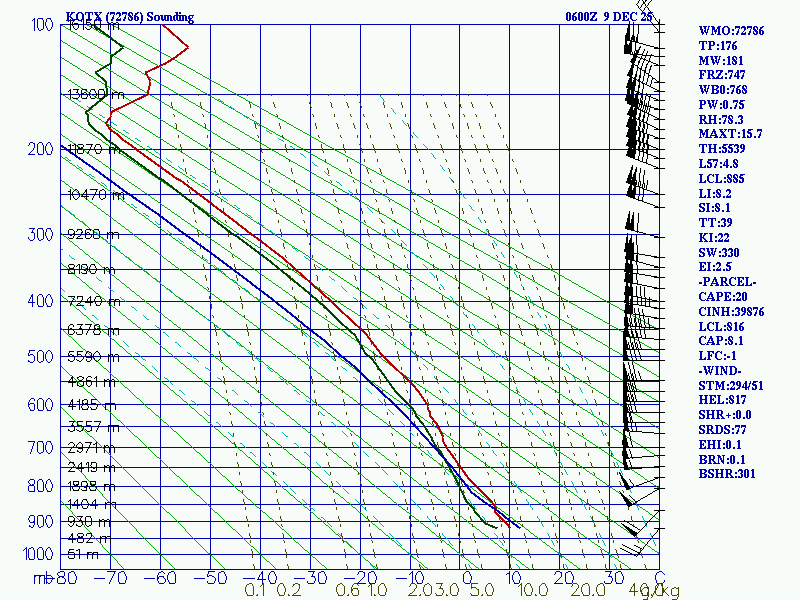Viewport: 800px width, 600px height.
Task: Click the '9260 m' height label
Action: (93, 235)
